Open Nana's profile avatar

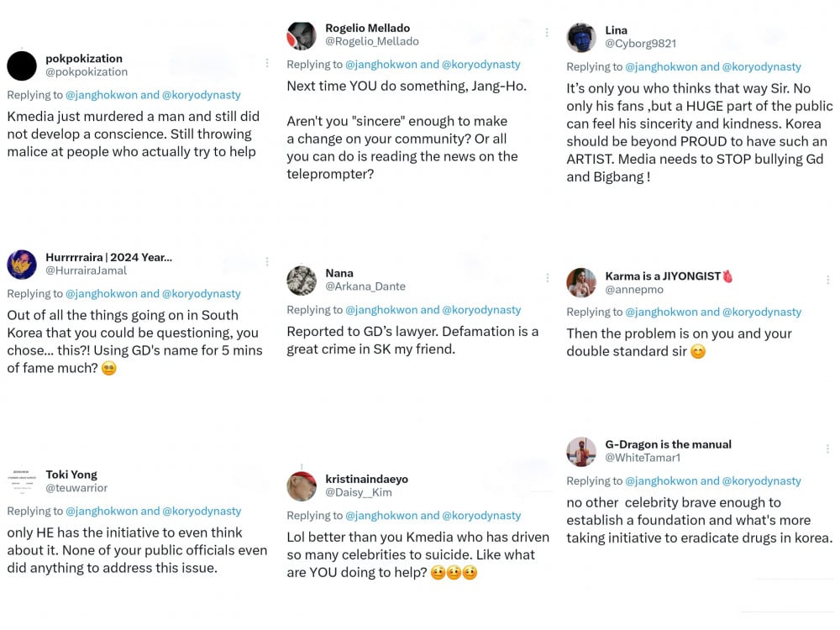pyautogui.click(x=301, y=281)
